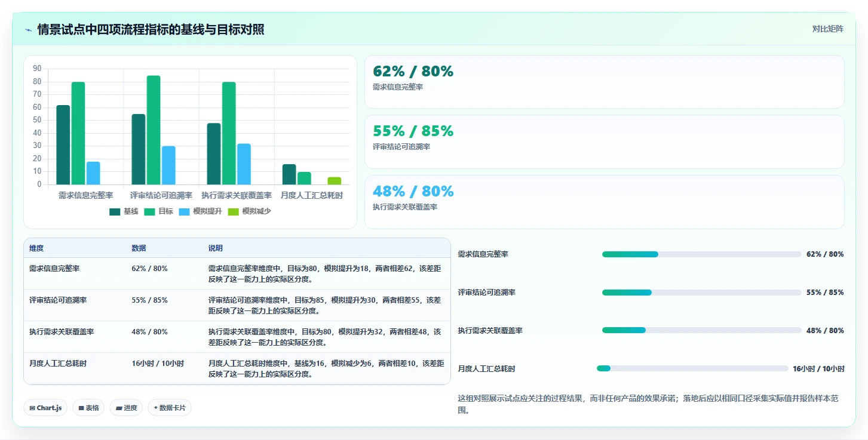The width and height of the screenshot is (868, 440).
Task: Click the 数据 column header
Action: 139,248
